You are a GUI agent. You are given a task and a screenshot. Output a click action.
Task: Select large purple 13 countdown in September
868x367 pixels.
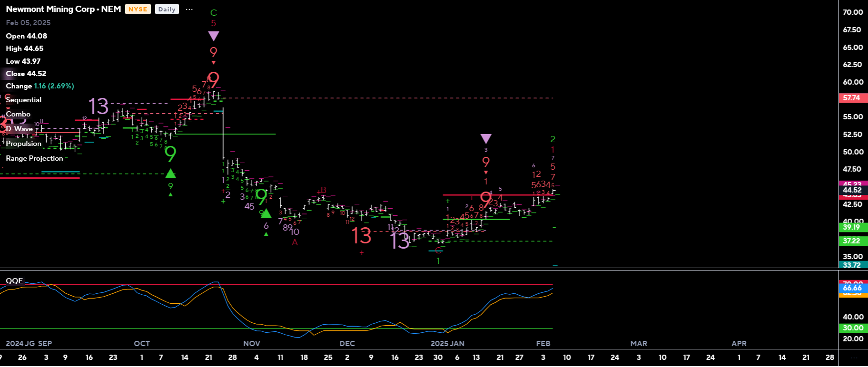99,106
